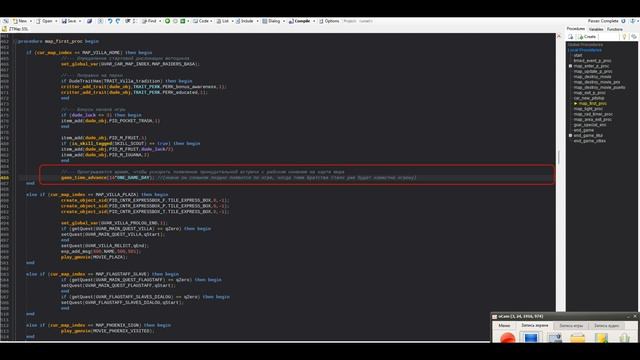This screenshot has height=360, width=640.
Task: Switch to the Variables tab
Action: (596, 29)
